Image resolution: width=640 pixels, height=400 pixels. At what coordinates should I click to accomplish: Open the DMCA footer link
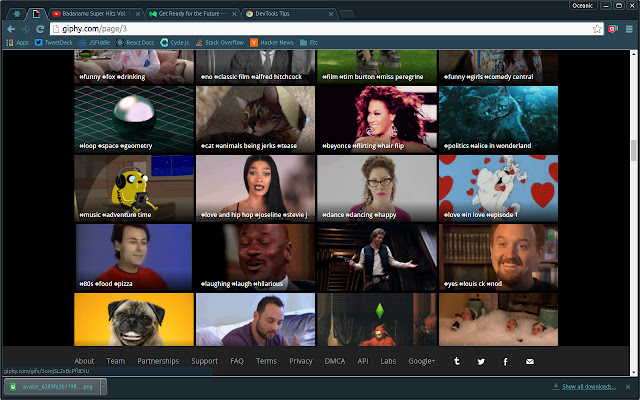coord(335,361)
